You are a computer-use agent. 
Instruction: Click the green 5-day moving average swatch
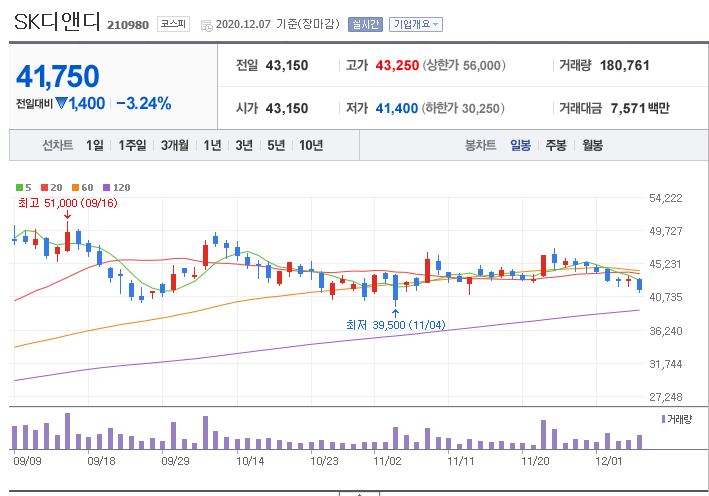tap(19, 187)
